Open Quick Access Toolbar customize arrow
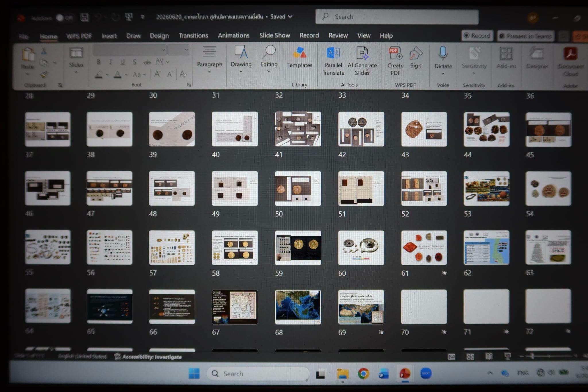588x392 pixels. click(x=142, y=17)
